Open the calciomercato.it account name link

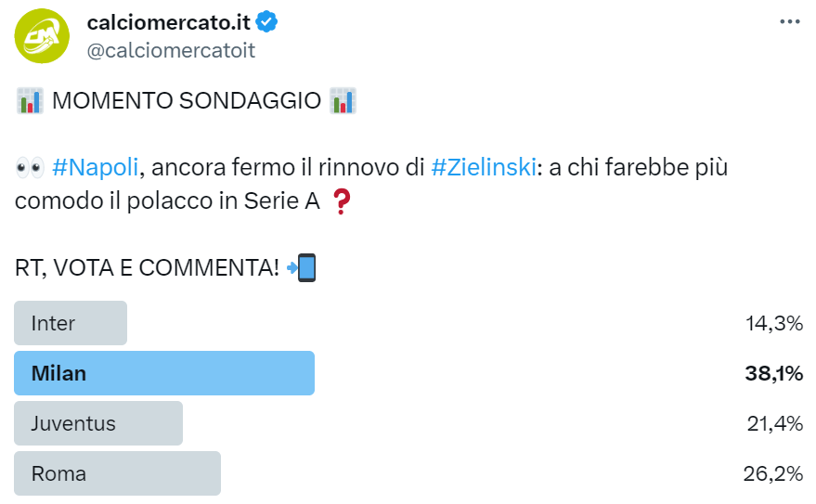(168, 22)
